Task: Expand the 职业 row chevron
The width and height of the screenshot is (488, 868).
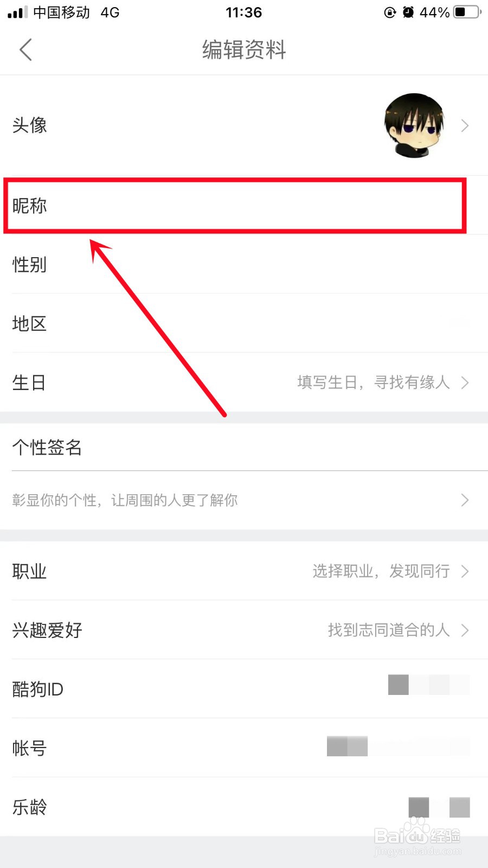Action: point(465,571)
